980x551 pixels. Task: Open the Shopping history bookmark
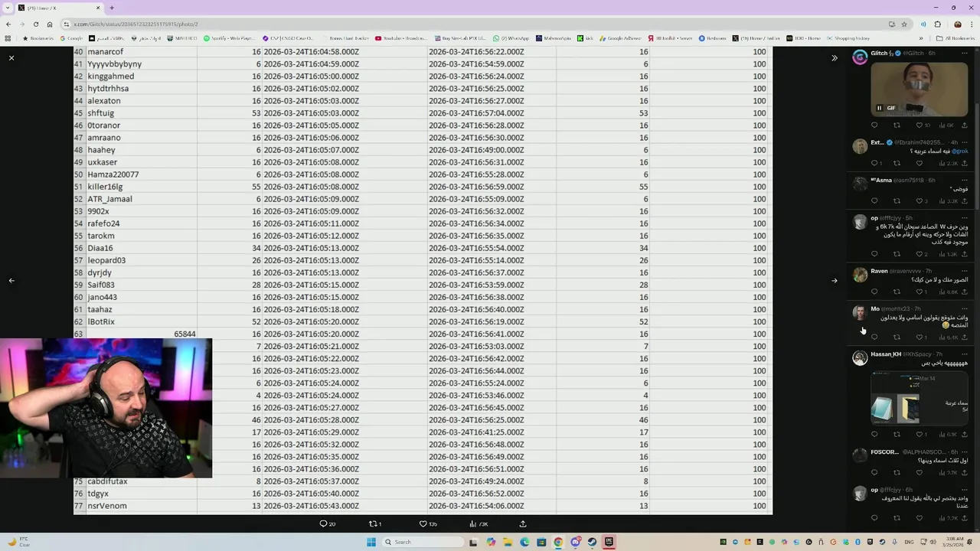pos(848,37)
